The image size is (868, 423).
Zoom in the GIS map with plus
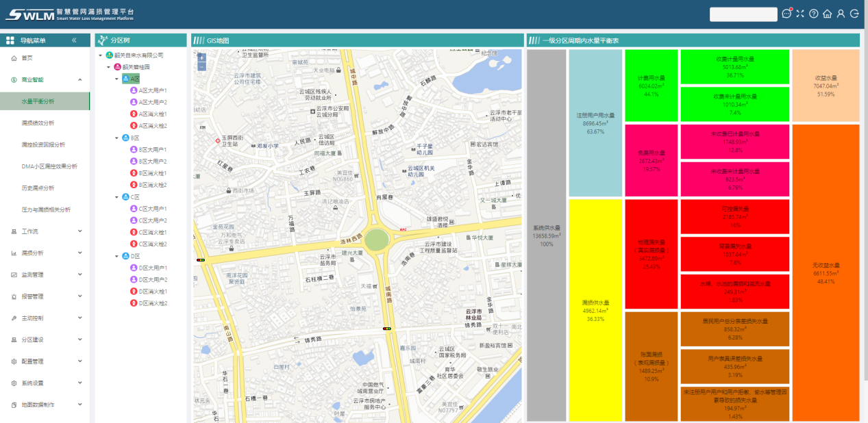pos(201,58)
